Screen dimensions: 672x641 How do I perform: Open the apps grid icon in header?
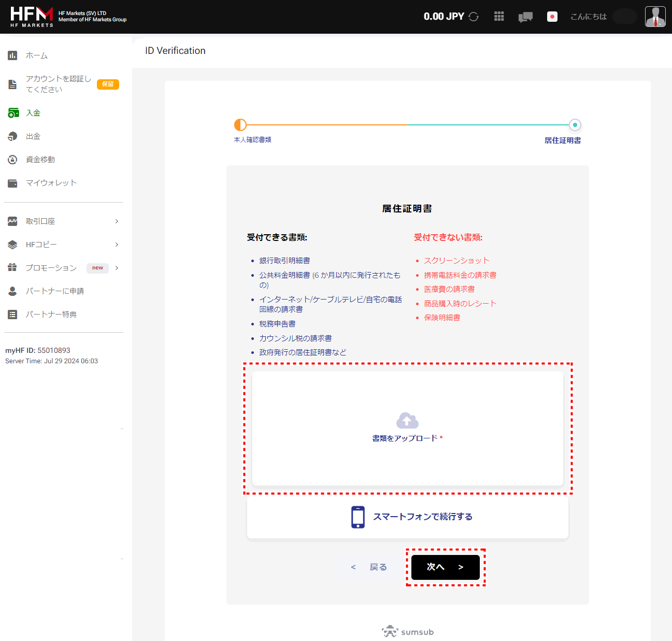pyautogui.click(x=499, y=17)
